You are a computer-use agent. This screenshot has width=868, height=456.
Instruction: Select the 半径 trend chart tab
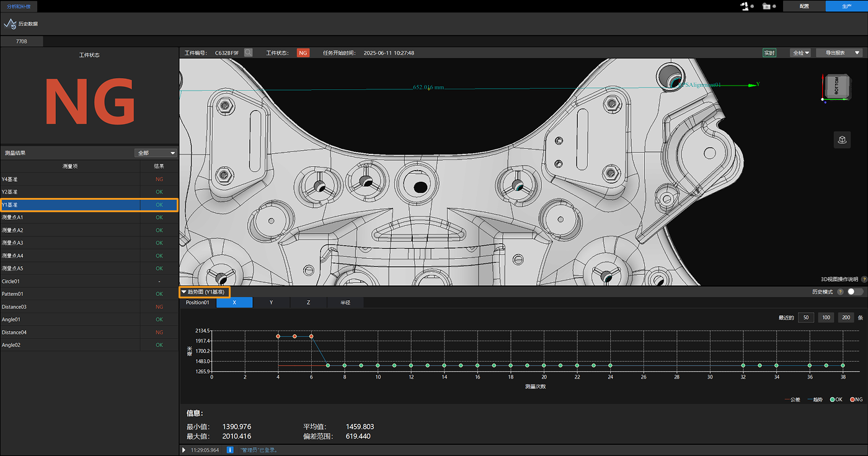(345, 303)
